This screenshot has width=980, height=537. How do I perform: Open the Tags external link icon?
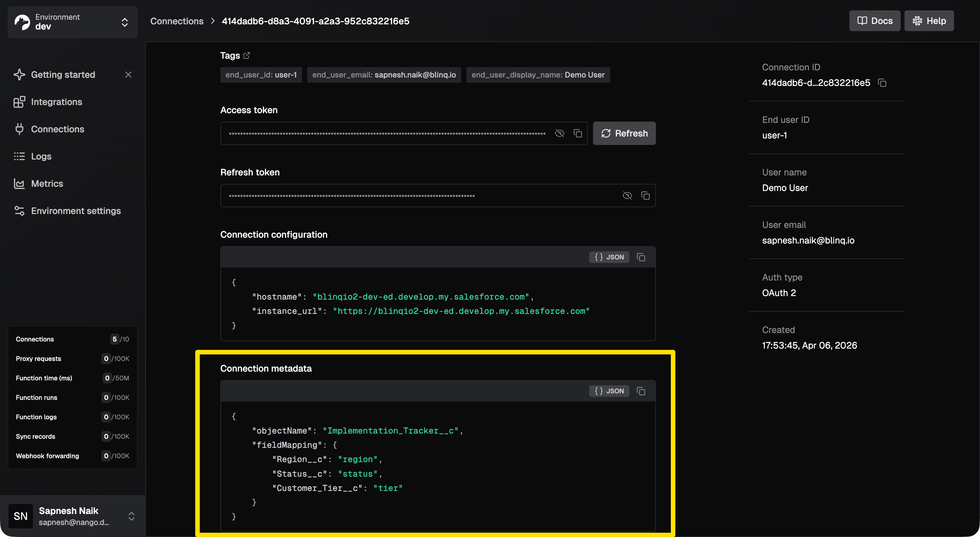click(247, 55)
